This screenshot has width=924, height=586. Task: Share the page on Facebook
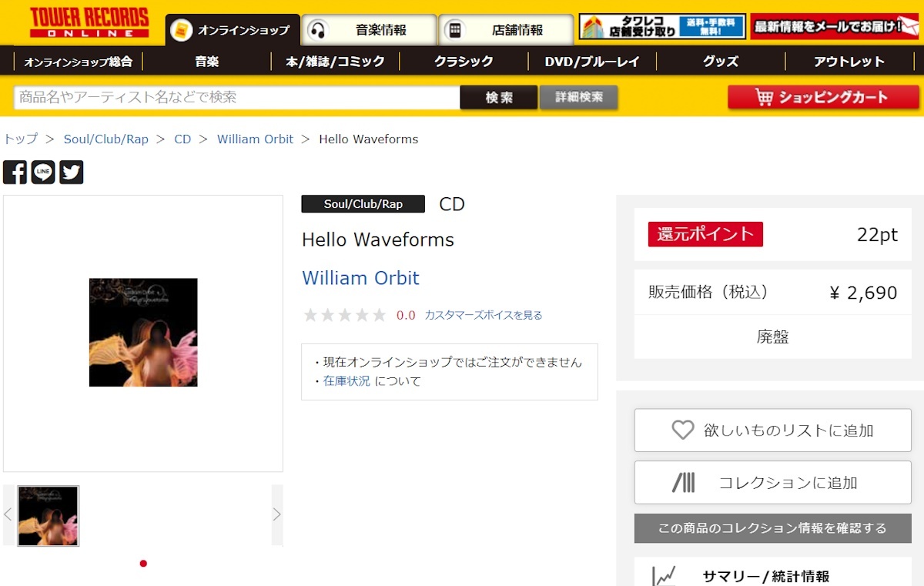pyautogui.click(x=15, y=172)
